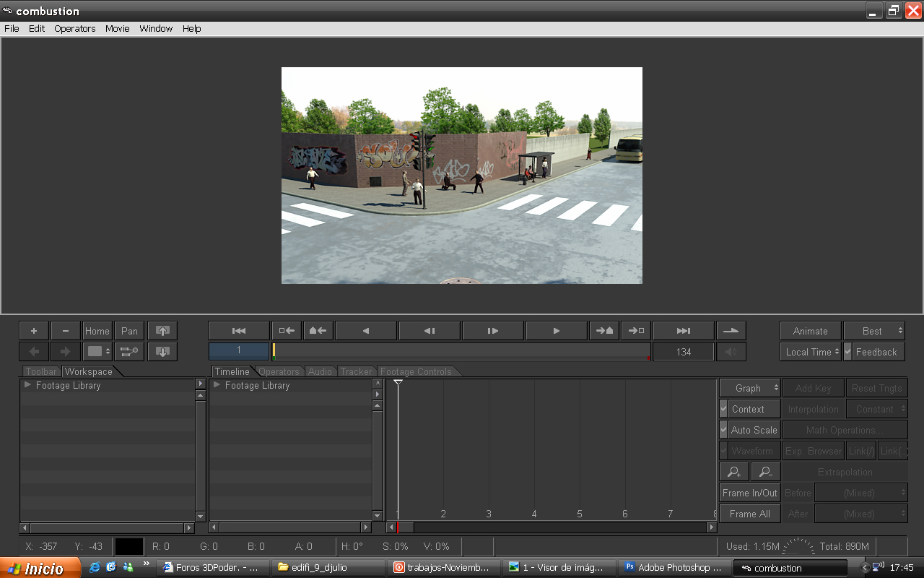Screen dimensions: 924x578
Task: Switch to Foros 3DPoder taskbar window
Action: (x=212, y=568)
